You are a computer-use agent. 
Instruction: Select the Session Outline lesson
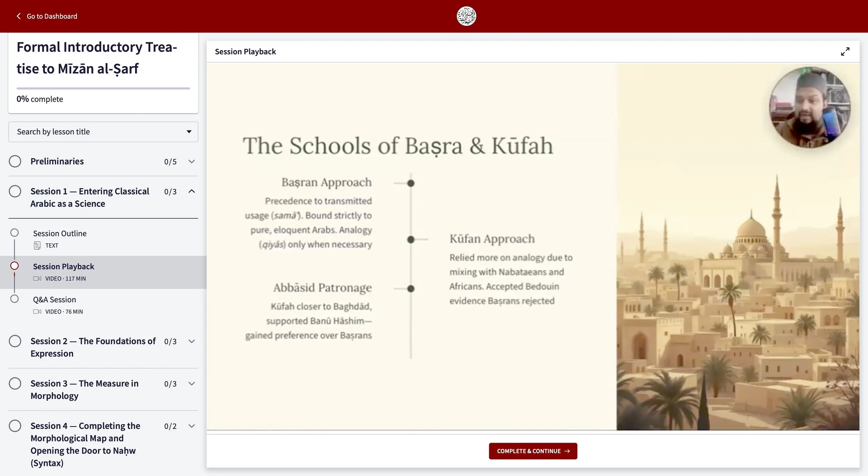click(x=60, y=233)
